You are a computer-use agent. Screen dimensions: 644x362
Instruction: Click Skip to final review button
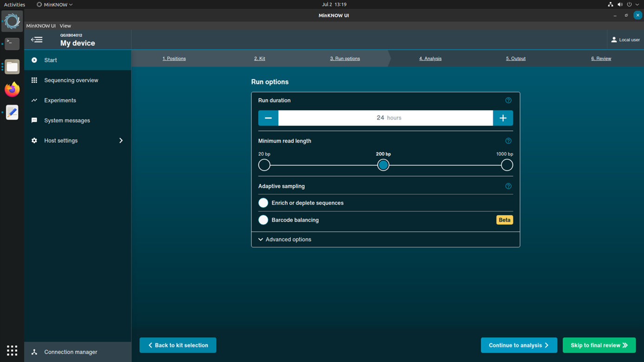pos(599,345)
